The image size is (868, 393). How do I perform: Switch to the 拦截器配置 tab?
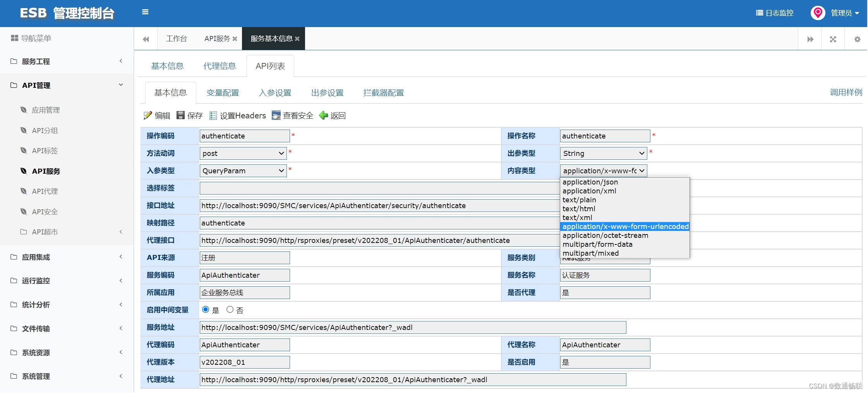[x=384, y=93]
